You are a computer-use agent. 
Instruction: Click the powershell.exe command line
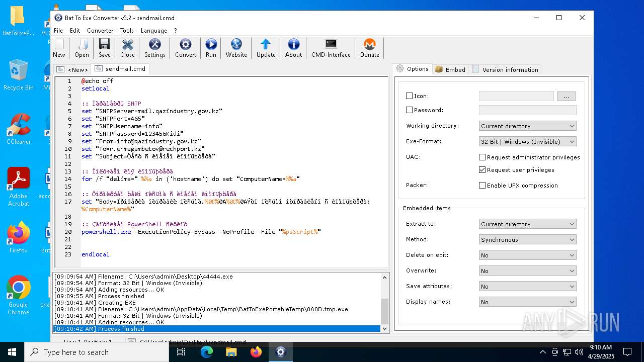[x=201, y=232]
